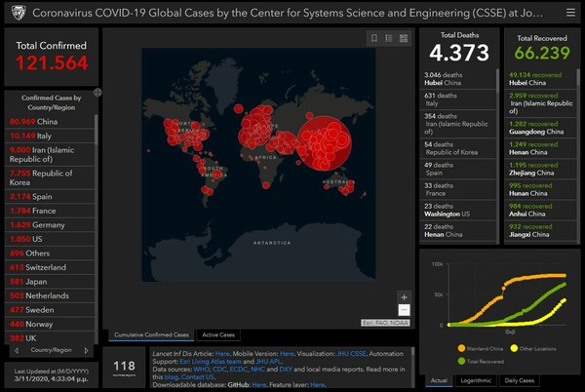The width and height of the screenshot is (585, 392).
Task: Open the Lancet article Here link
Action: pyautogui.click(x=222, y=354)
